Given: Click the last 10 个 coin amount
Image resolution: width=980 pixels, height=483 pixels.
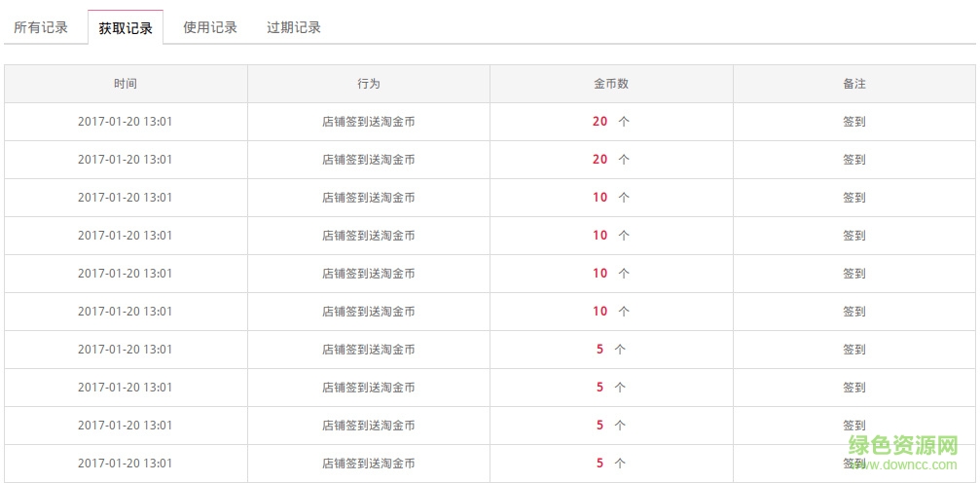Looking at the screenshot, I should tap(610, 312).
